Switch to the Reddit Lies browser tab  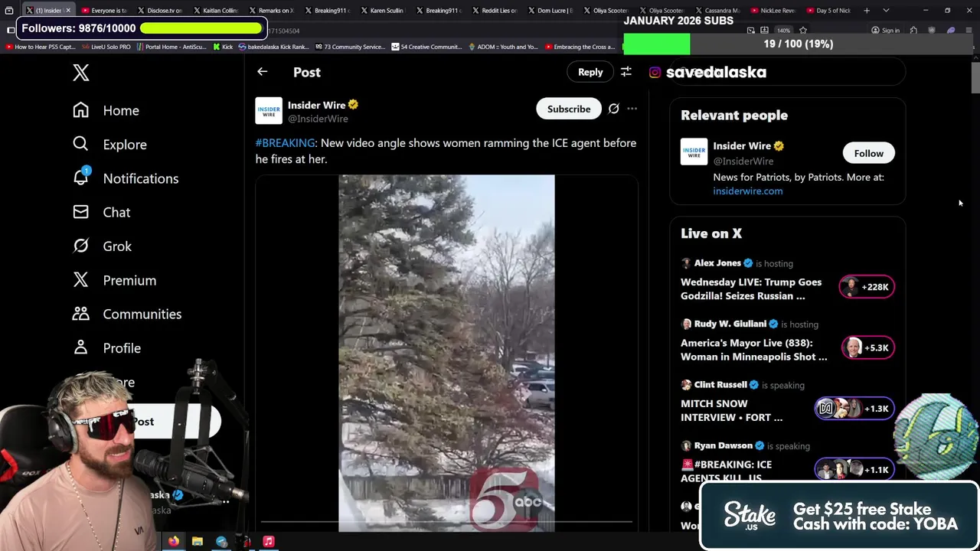tap(494, 11)
